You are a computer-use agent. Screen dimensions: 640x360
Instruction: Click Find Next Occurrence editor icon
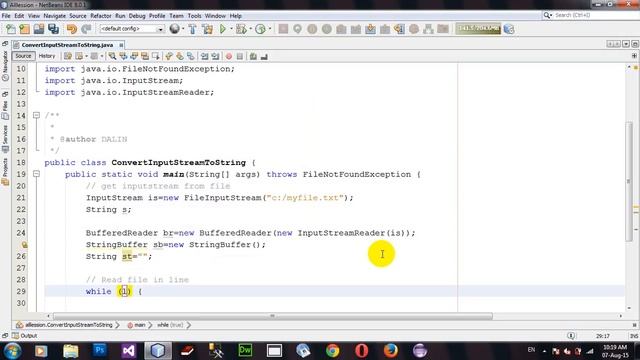pos(134,56)
